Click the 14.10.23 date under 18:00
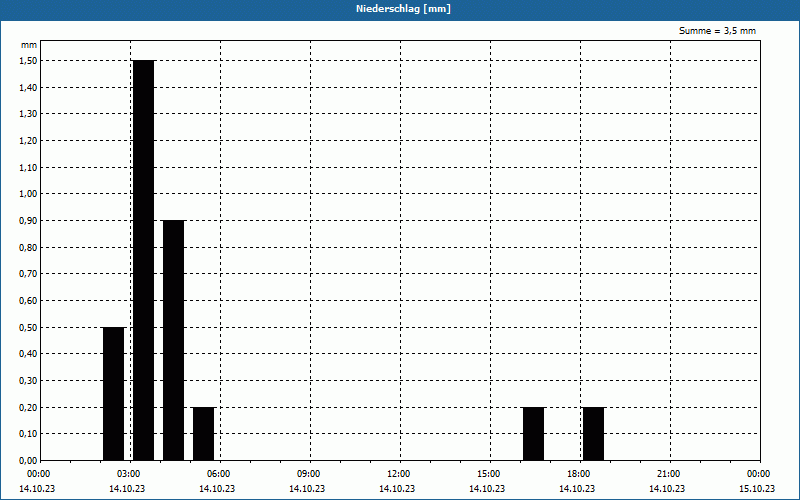The image size is (800, 500). tap(577, 489)
